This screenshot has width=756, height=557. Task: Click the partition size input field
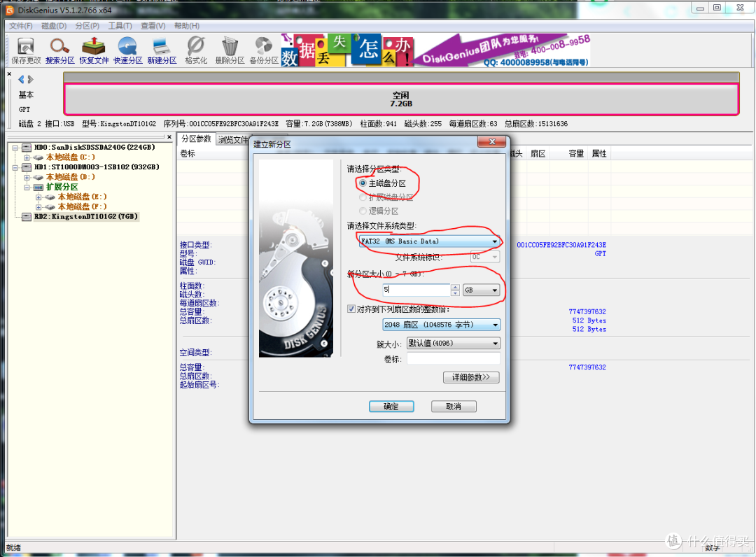pos(416,290)
